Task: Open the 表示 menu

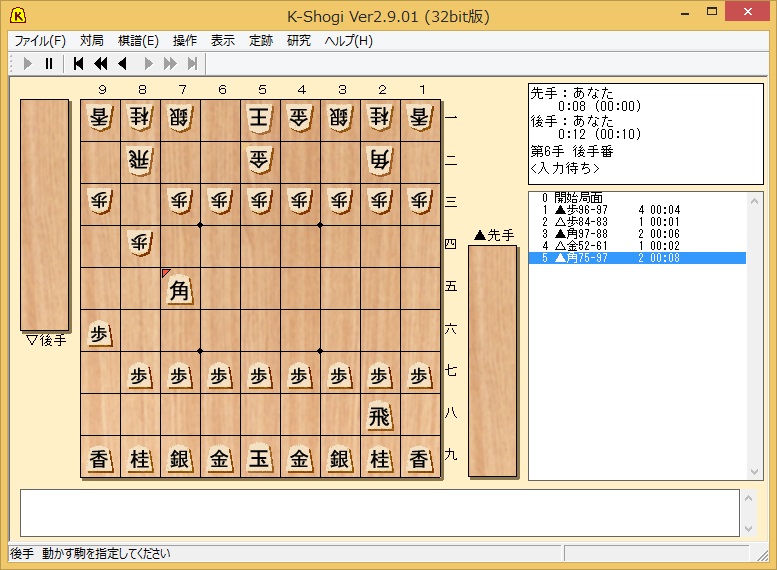Action: coord(222,41)
